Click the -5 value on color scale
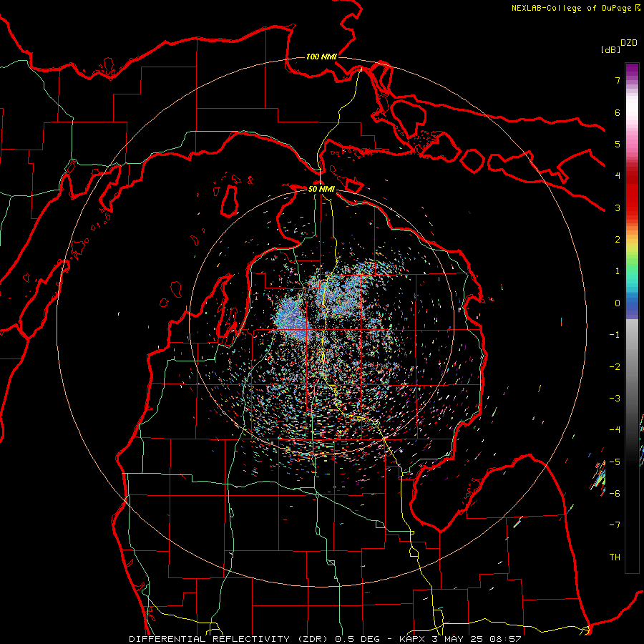Image resolution: width=644 pixels, height=644 pixels. pos(615,462)
